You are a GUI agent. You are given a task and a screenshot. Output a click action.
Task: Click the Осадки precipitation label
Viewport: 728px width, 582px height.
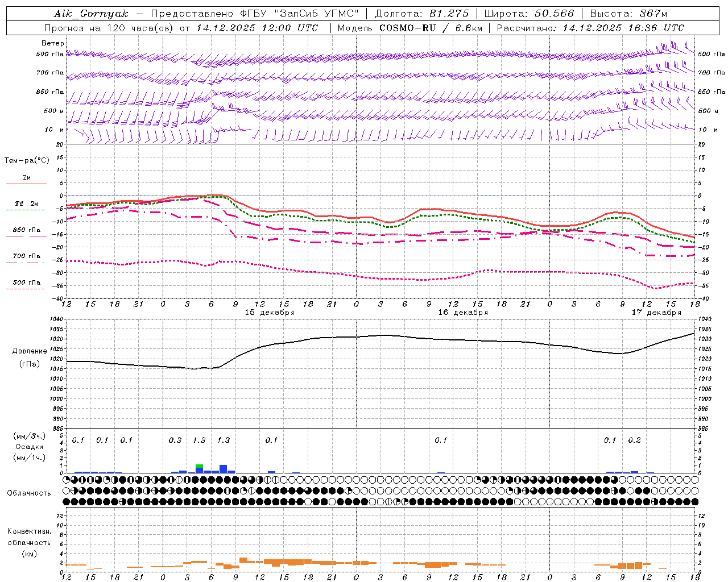click(30, 447)
